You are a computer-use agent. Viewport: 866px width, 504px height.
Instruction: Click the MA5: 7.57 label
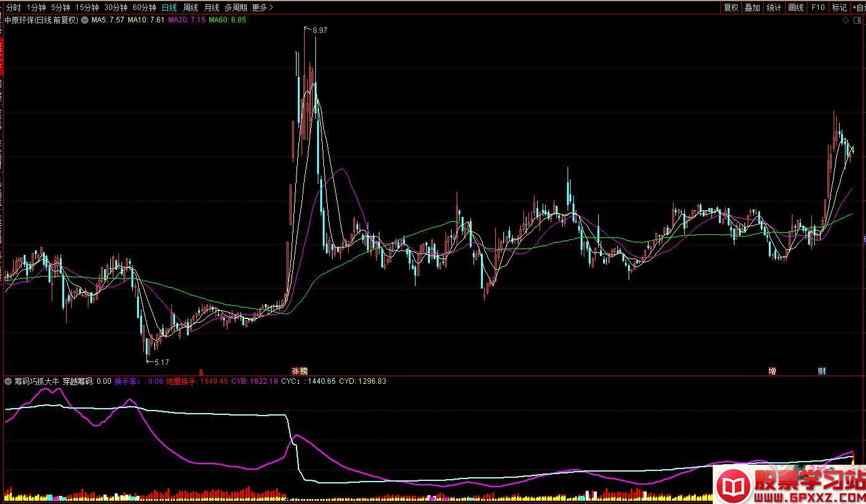click(x=107, y=20)
